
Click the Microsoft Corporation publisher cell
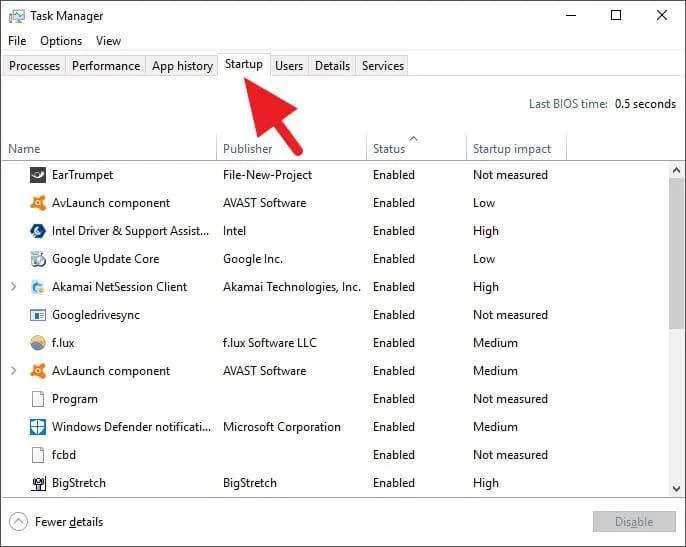[x=282, y=427]
